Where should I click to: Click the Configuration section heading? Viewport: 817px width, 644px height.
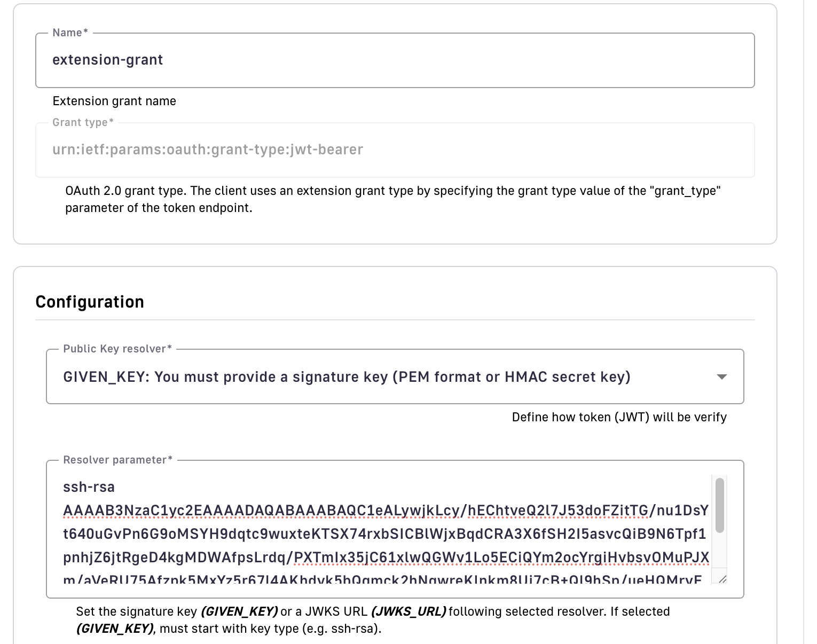(90, 302)
